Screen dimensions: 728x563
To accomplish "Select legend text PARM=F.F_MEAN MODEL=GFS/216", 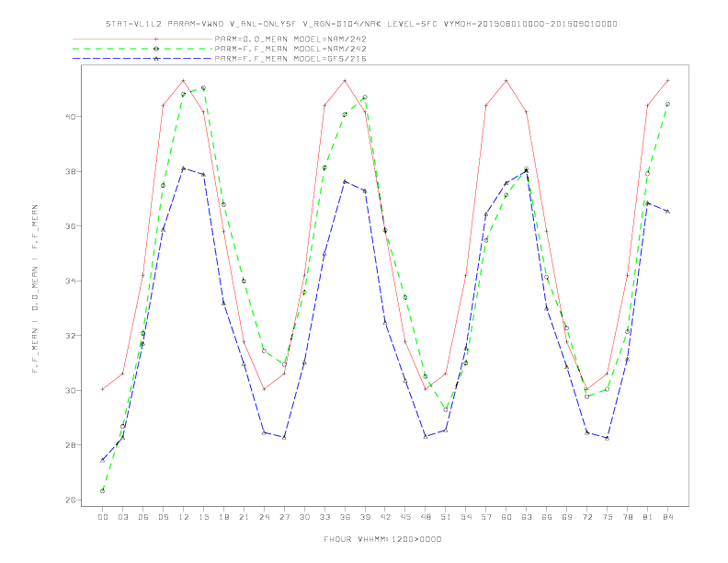I will tap(290, 59).
